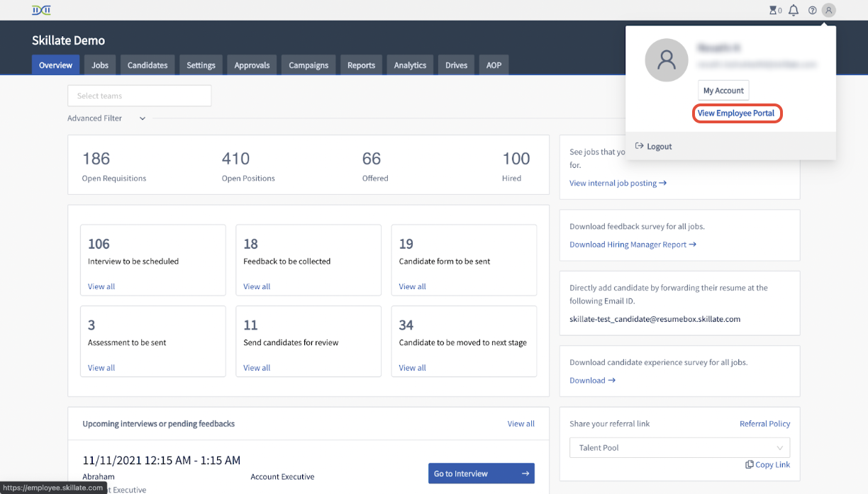Click the Logout option
The height and width of the screenshot is (494, 868).
[654, 146]
